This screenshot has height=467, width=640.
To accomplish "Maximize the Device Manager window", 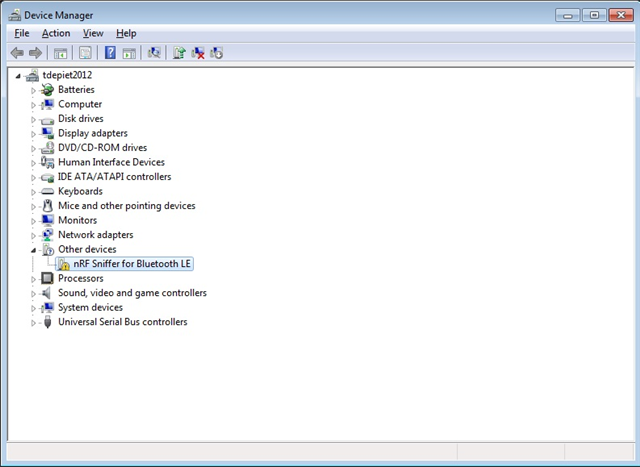I will [594, 16].
